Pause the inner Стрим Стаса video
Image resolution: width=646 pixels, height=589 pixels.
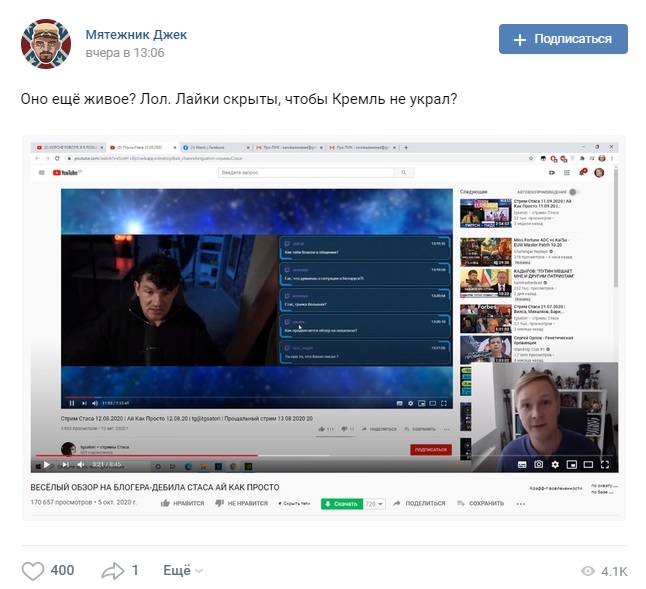point(72,403)
